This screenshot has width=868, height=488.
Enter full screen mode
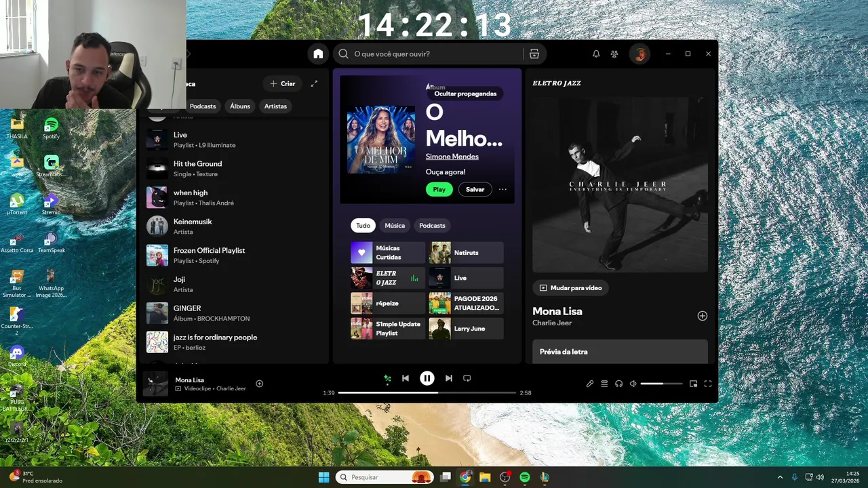708,384
